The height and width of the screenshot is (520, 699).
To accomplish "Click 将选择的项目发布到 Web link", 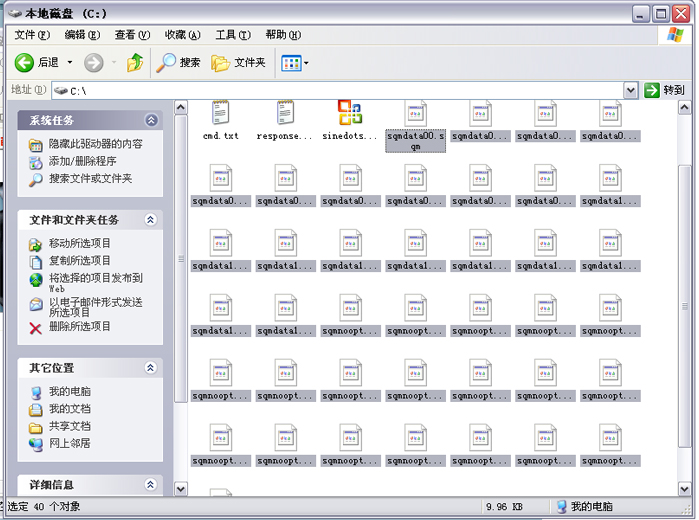I will pyautogui.click(x=95, y=283).
